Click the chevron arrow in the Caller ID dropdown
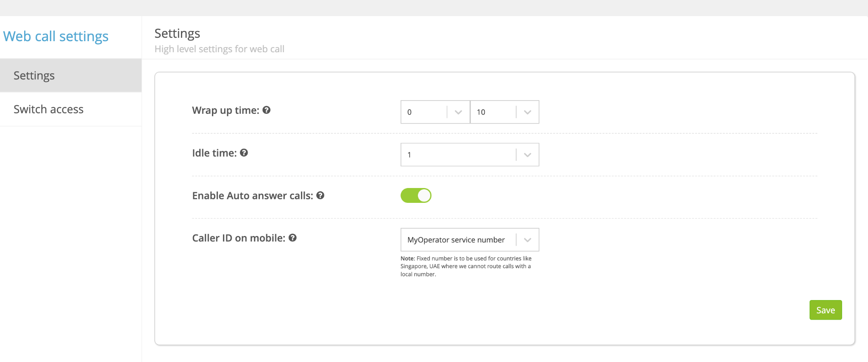 pyautogui.click(x=527, y=240)
